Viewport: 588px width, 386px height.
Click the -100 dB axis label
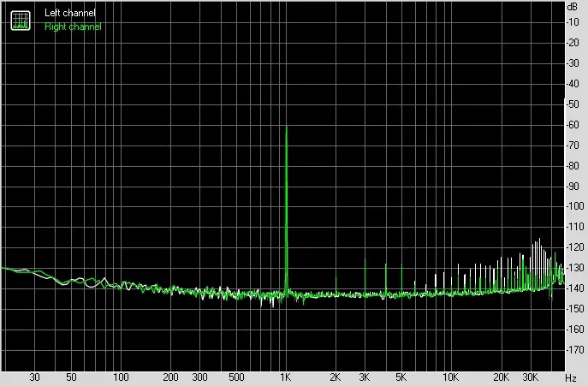[575, 206]
